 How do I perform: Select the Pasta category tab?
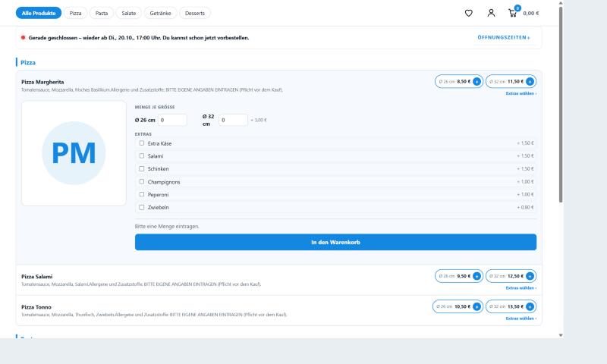(102, 13)
